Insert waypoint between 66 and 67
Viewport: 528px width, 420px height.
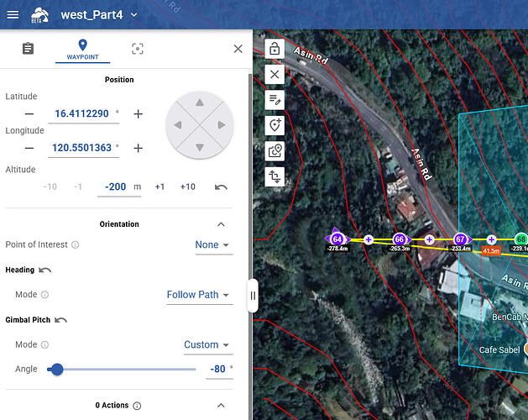coord(429,239)
